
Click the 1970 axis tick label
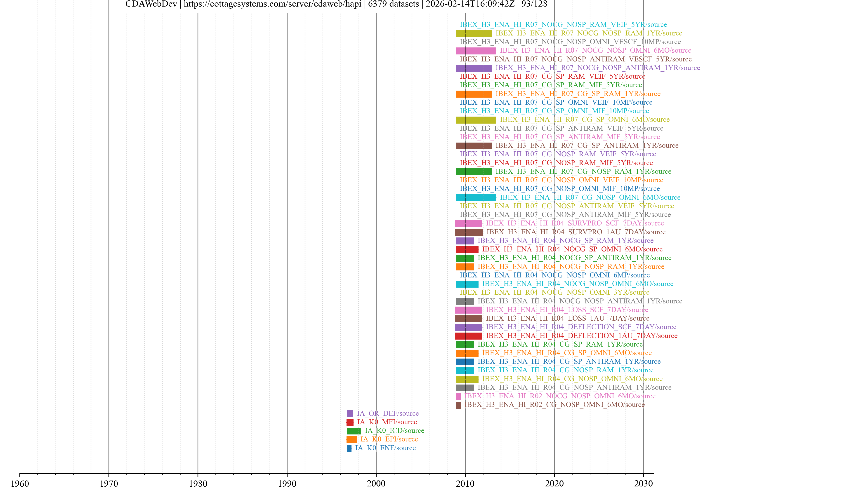point(109,484)
